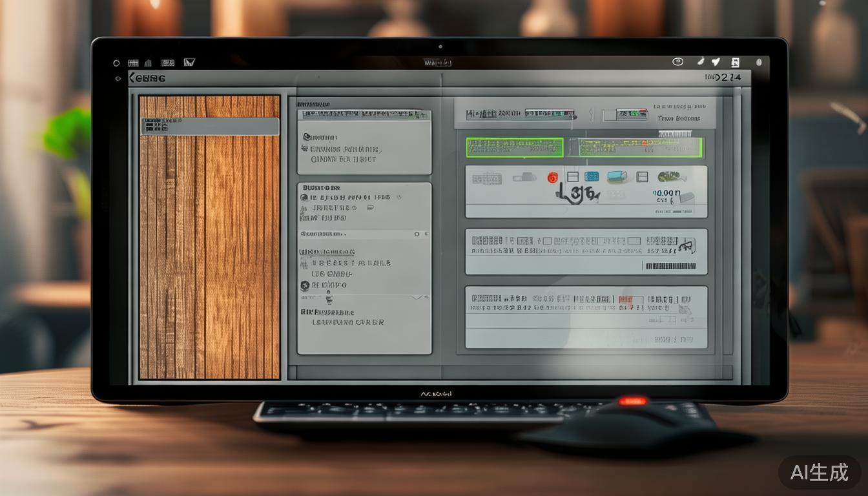The height and width of the screenshot is (496, 868).
Task: Select the round radio button at top-left corner
Action: (116, 63)
